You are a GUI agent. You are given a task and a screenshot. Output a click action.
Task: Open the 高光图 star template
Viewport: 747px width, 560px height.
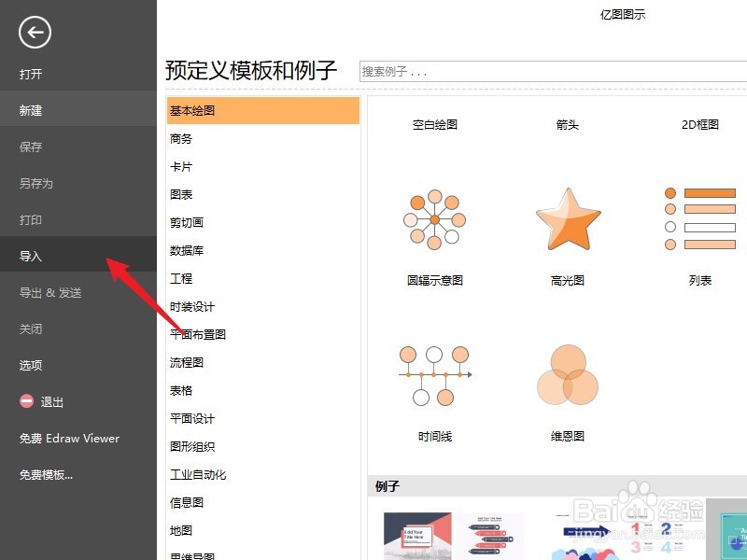(567, 219)
